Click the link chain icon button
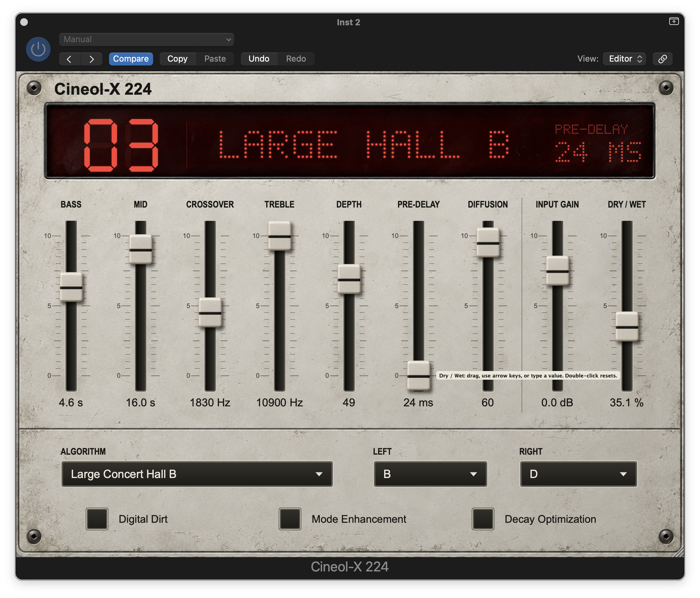This screenshot has height=598, width=700. pyautogui.click(x=662, y=59)
